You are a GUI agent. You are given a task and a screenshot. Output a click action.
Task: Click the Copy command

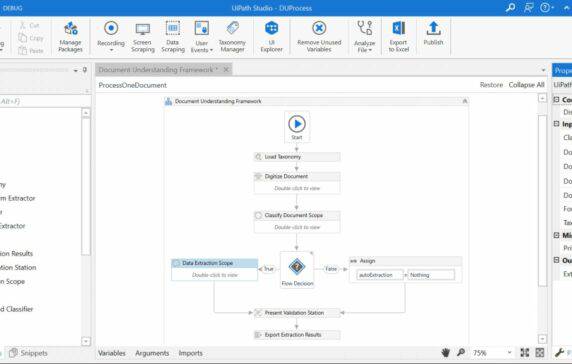point(31,38)
